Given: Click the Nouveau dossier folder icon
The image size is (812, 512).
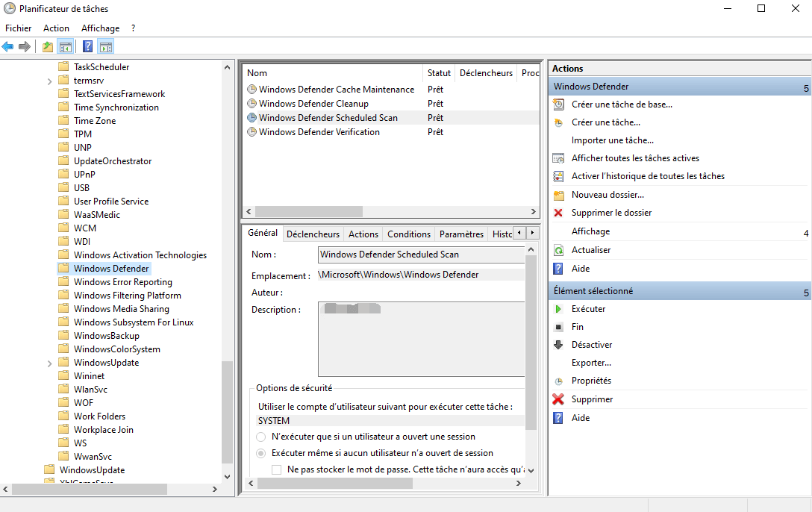Looking at the screenshot, I should [558, 195].
